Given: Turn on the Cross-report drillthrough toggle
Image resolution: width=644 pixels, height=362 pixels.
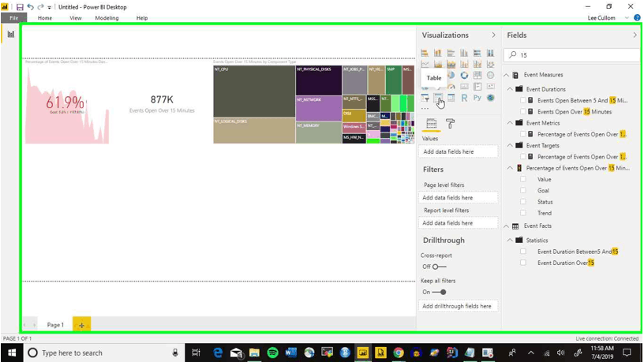Looking at the screenshot, I should point(439,267).
